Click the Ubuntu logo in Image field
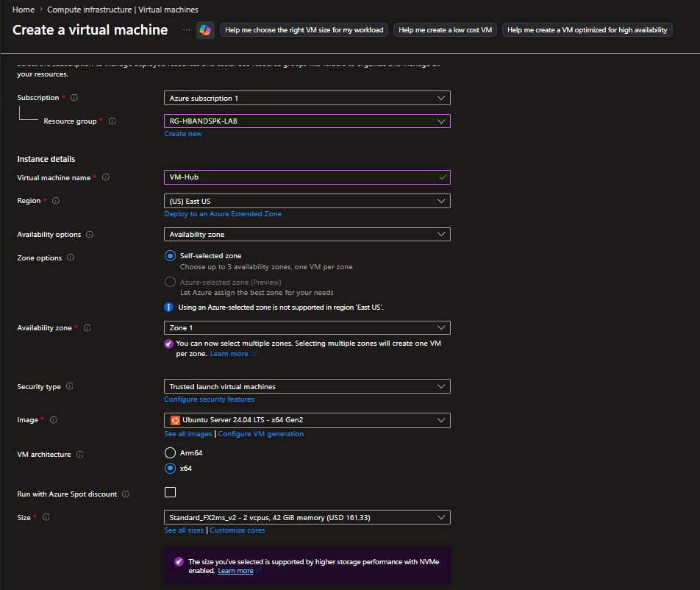 [x=175, y=420]
